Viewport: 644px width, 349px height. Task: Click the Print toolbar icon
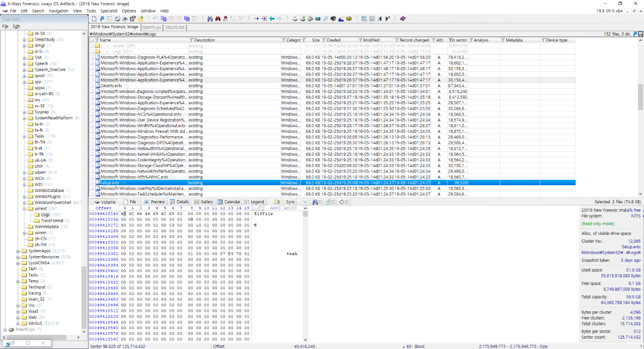click(125, 19)
